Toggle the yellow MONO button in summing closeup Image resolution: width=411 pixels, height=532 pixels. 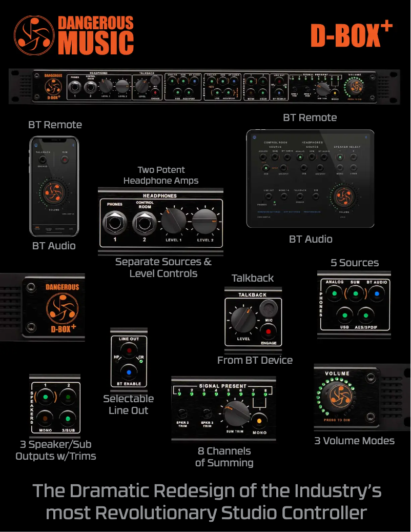click(x=260, y=421)
